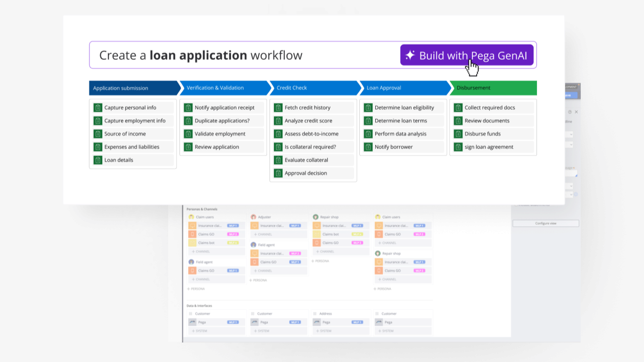Open the topmost dropdown in the right panel
This screenshot has width=644, height=362.
[x=570, y=135]
